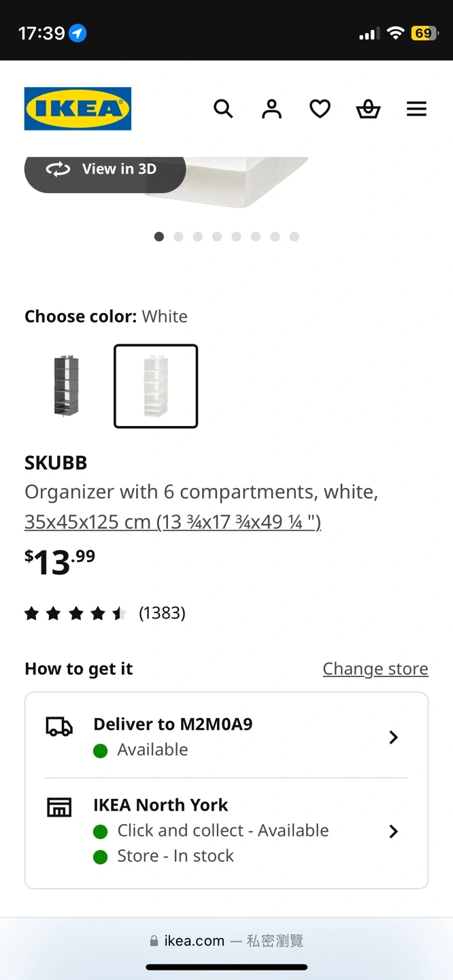Open the 35x45x125 cm dimensions link
Image resolution: width=453 pixels, height=980 pixels.
point(173,522)
